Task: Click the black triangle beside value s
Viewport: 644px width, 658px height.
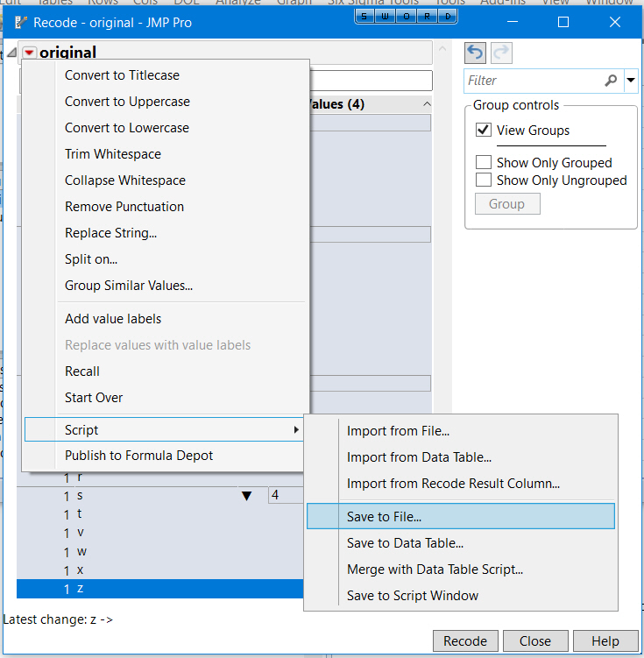Action: [247, 496]
